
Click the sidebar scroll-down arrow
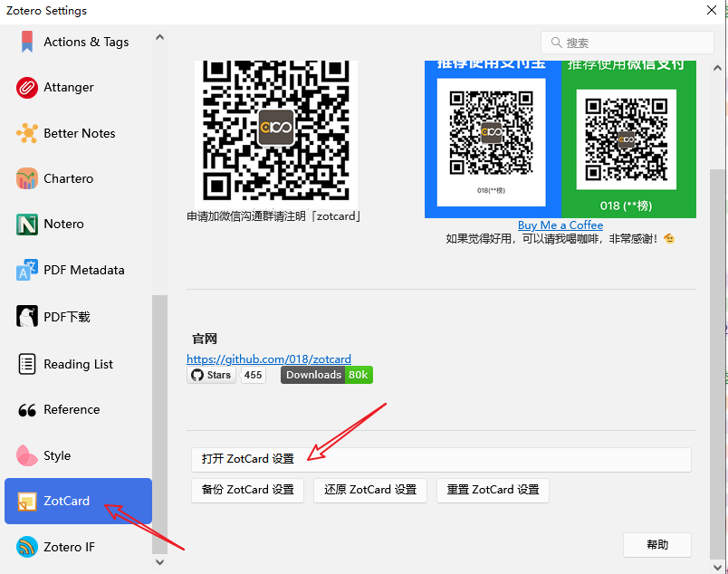point(159,562)
